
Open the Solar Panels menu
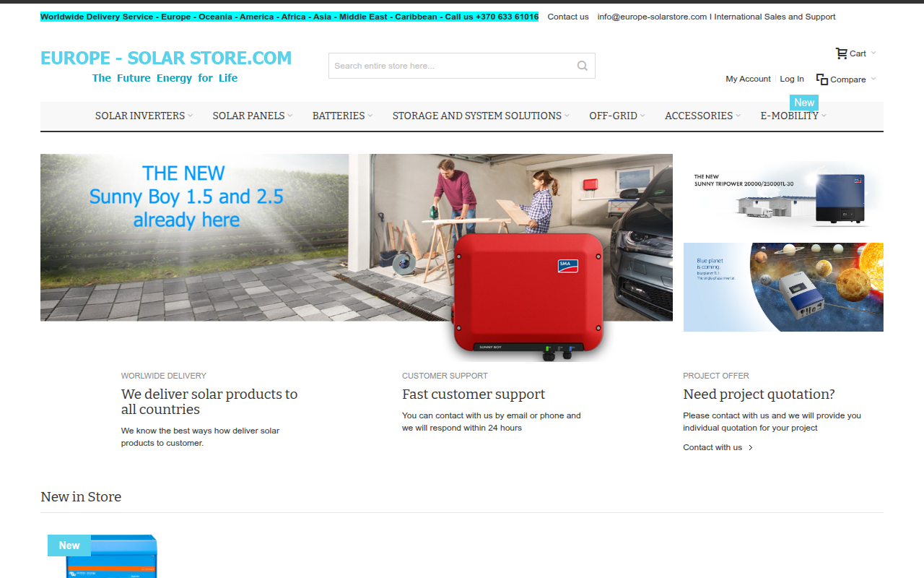248,116
